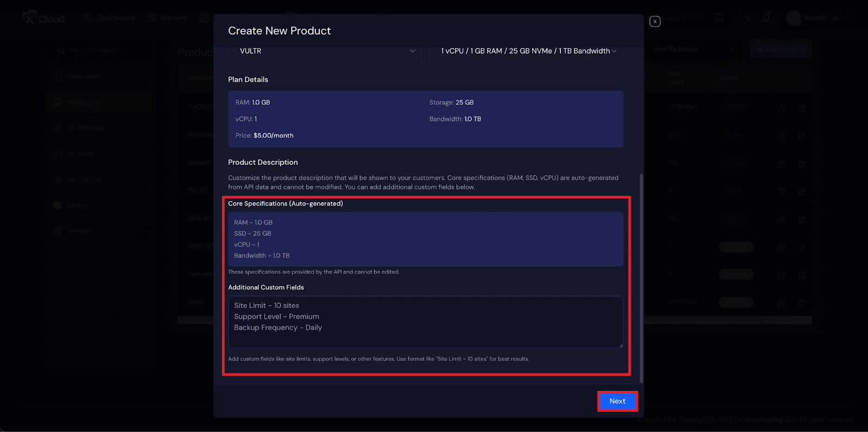
Task: Click the open-link icon in first product row
Action: click(802, 108)
